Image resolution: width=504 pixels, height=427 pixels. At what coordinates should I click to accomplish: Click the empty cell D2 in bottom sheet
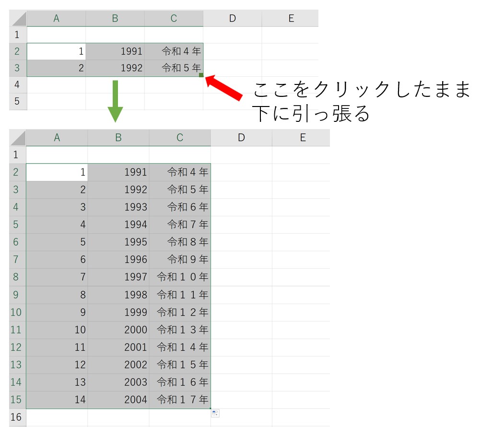coord(241,171)
